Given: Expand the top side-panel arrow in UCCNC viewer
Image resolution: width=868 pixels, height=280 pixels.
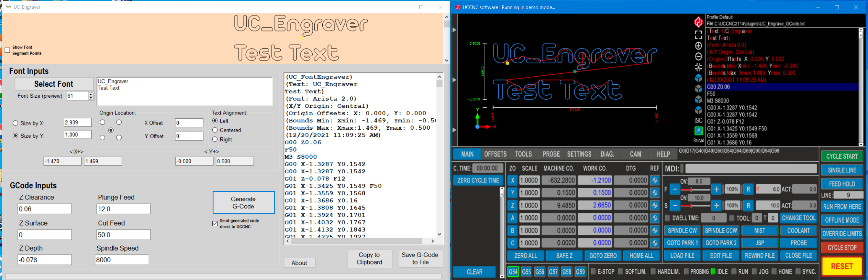Looking at the screenshot, I should [454, 30].
